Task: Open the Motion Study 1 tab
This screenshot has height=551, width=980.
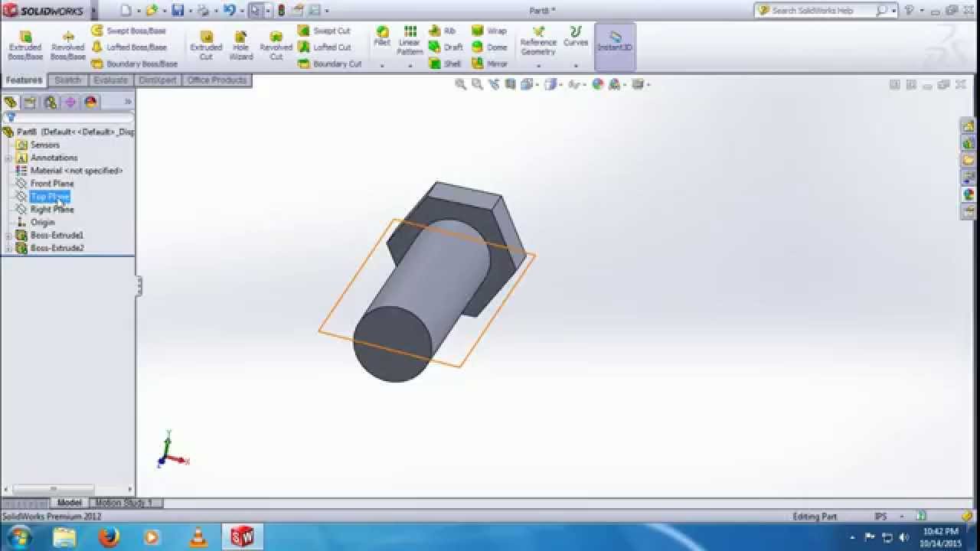Action: pyautogui.click(x=122, y=503)
